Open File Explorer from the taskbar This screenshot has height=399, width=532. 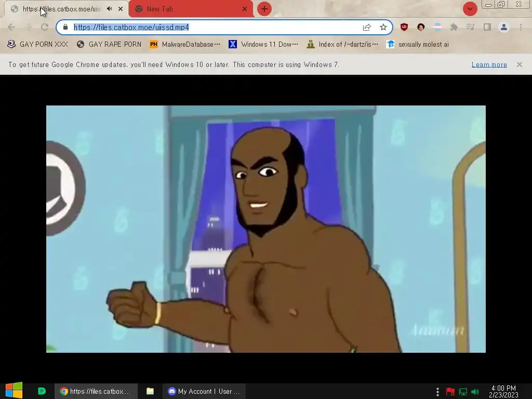tap(150, 391)
